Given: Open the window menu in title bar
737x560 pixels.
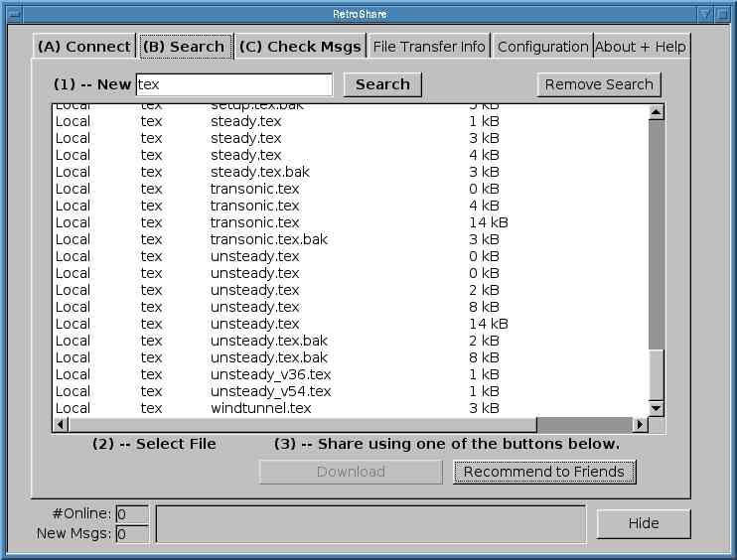Looking at the screenshot, I should [14, 14].
